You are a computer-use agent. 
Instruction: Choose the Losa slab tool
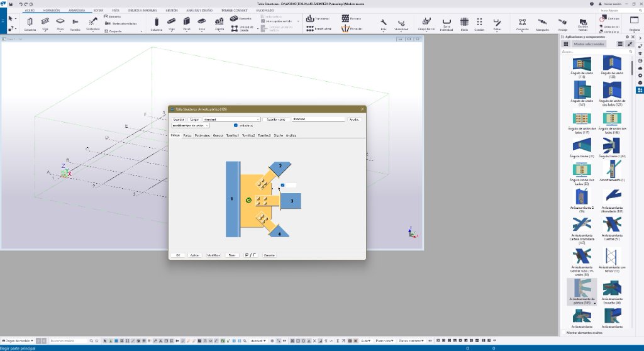point(202,24)
